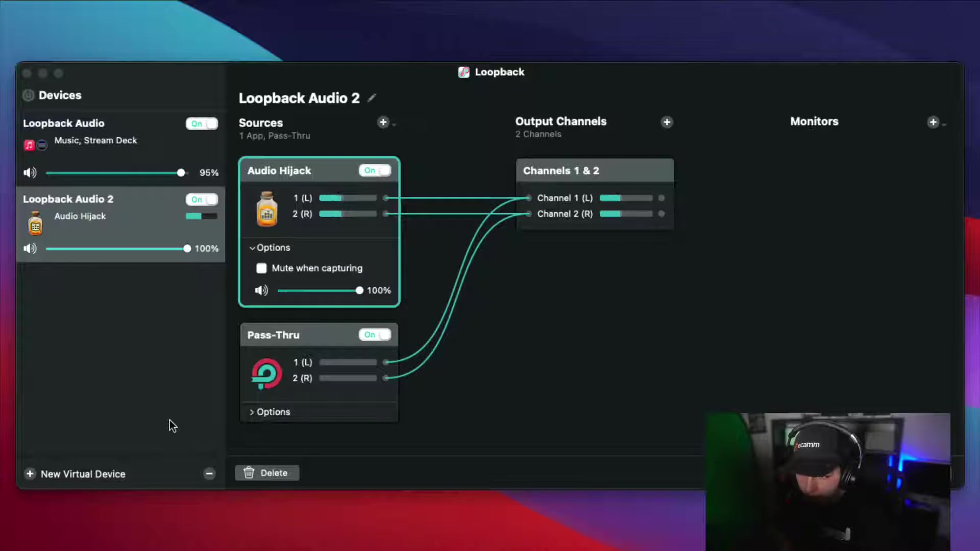Viewport: 980px width, 551px height.
Task: Click the Channel 1 (L) input connector
Action: point(528,198)
